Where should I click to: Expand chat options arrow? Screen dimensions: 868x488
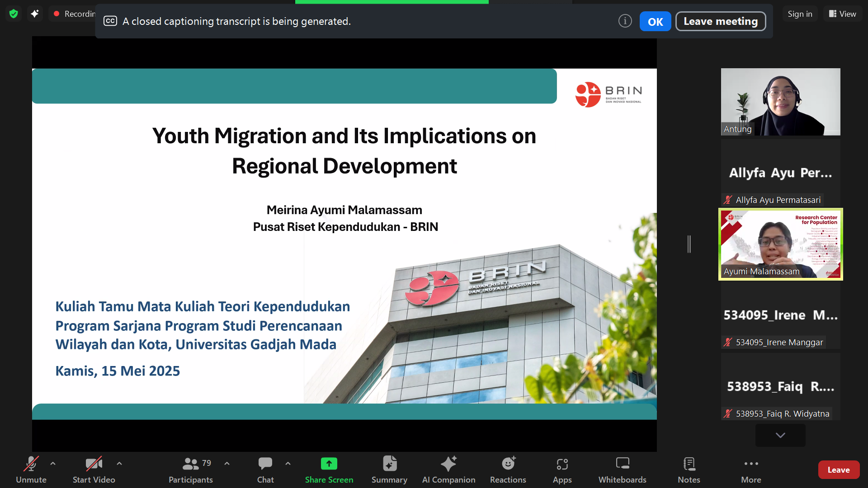point(288,464)
